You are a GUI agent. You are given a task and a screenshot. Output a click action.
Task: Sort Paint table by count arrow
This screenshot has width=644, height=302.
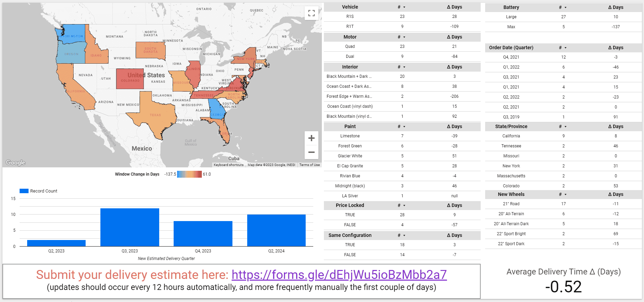404,127
